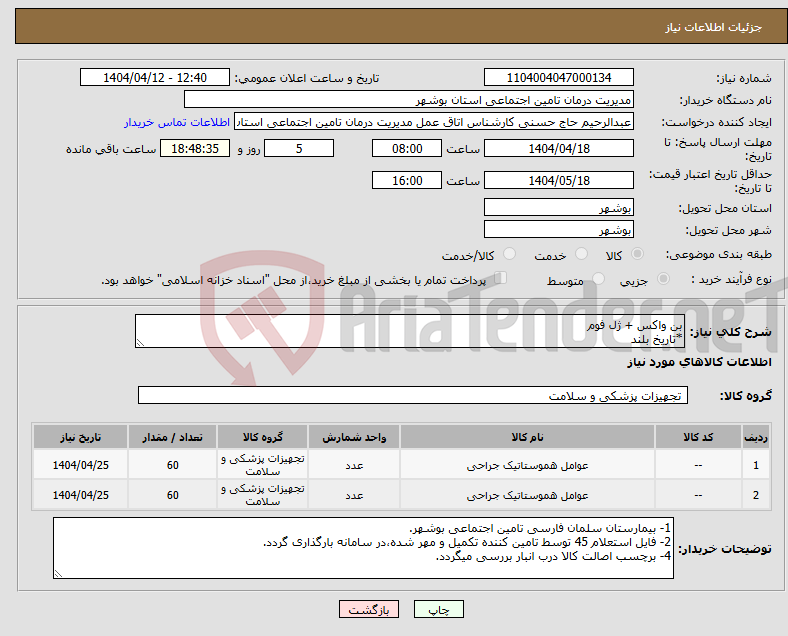The height and width of the screenshot is (636, 788).
Task: Click the شماره نیاز field 1104004047000134
Action: (x=558, y=77)
